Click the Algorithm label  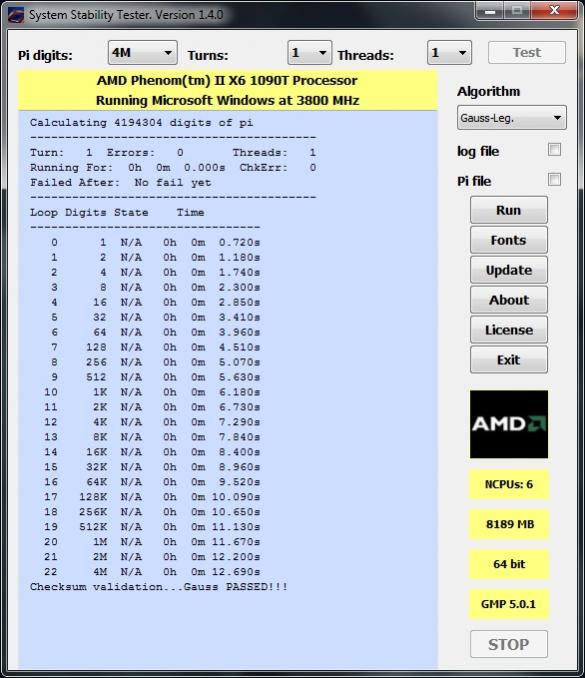(x=489, y=91)
